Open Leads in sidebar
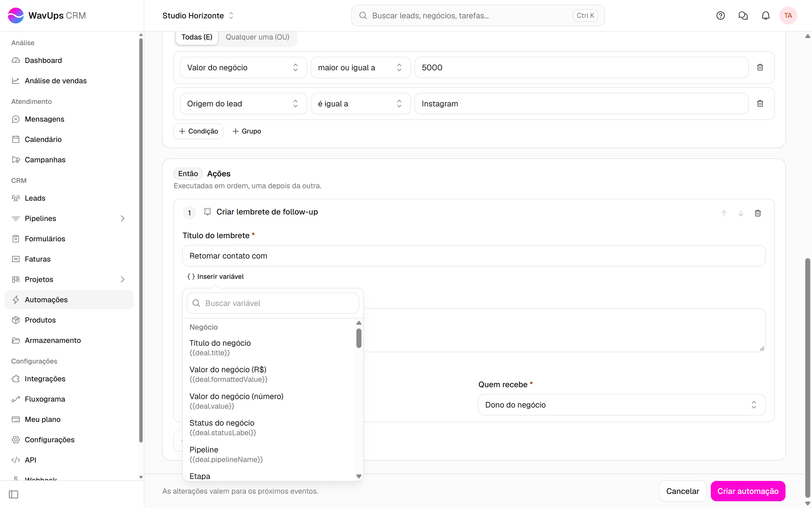Viewport: 812px width, 508px height. 69,198
